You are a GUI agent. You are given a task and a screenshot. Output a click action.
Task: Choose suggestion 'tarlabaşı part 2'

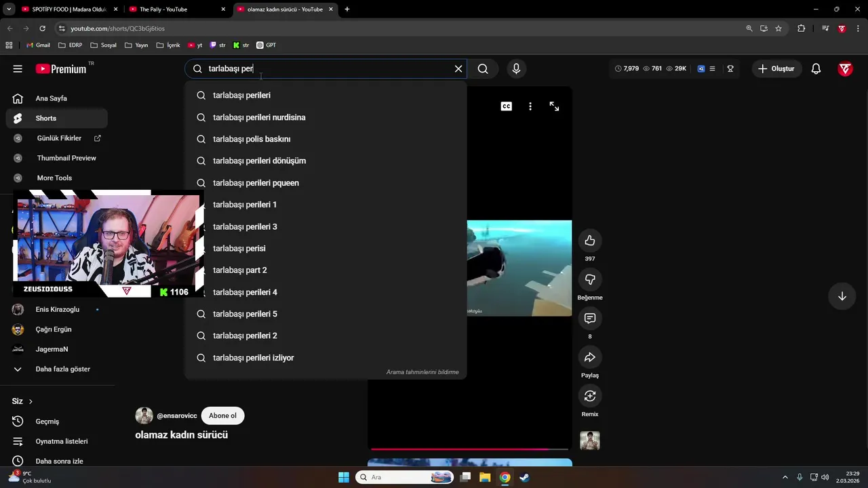(x=325, y=270)
